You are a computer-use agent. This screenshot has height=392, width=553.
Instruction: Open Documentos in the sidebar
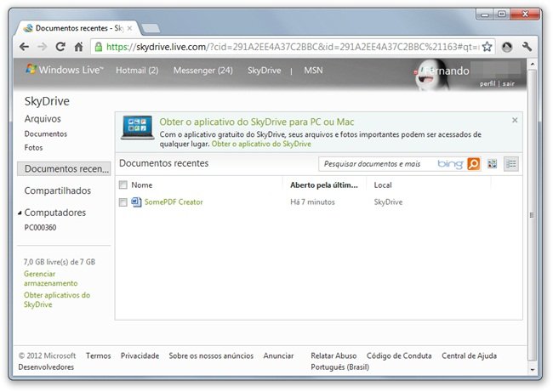pyautogui.click(x=46, y=134)
